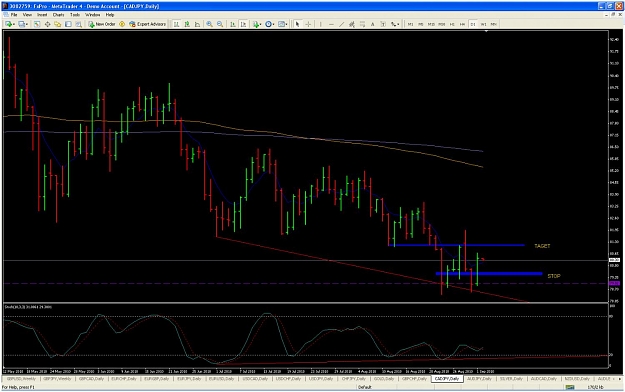Open the View menu
The width and height of the screenshot is (625, 392).
(x=27, y=15)
